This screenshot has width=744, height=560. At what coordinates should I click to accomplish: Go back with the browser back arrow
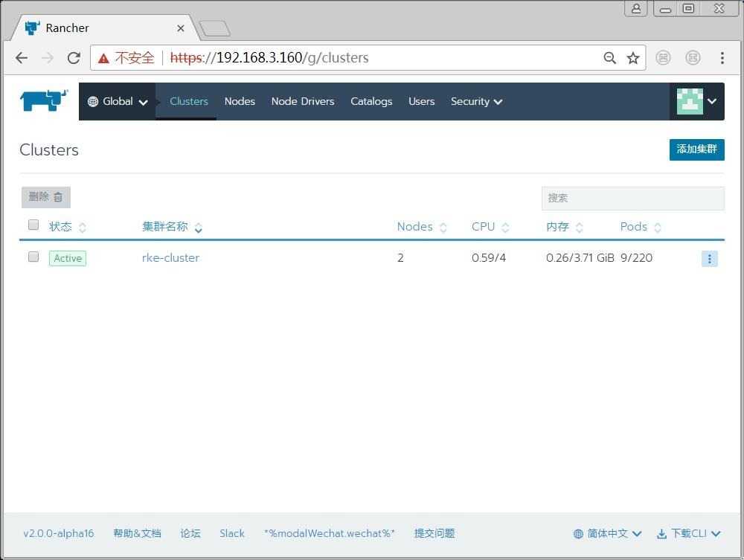(22, 58)
